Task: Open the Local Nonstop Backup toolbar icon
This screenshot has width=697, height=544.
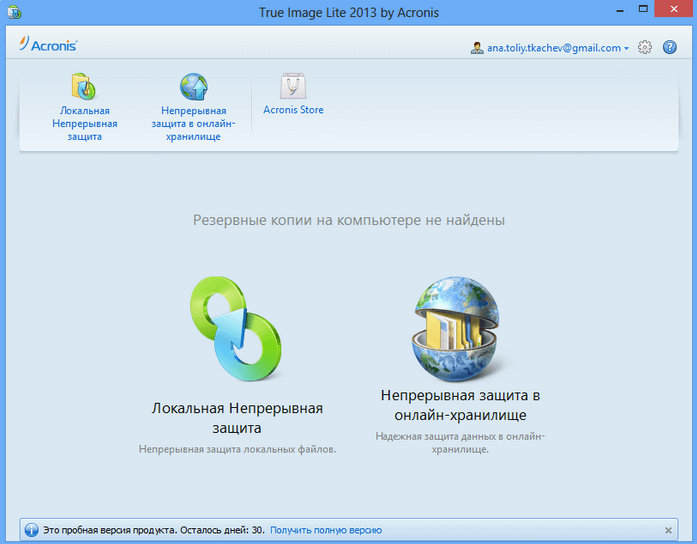Action: (x=84, y=86)
